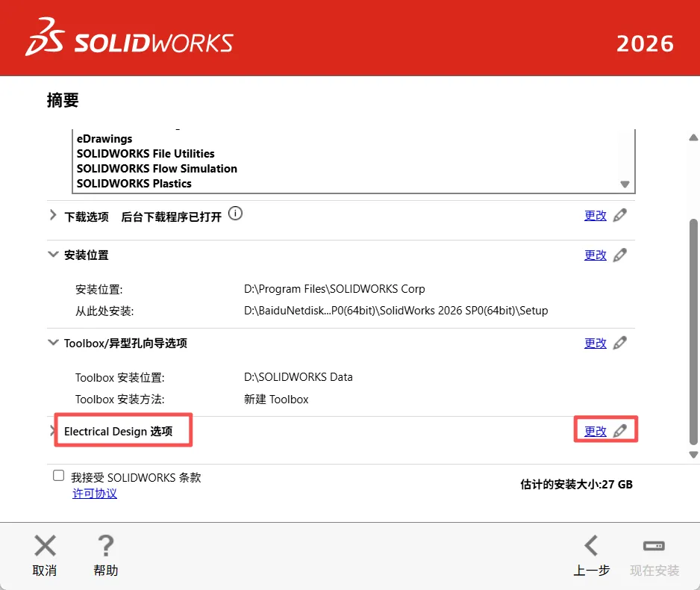Open help via the question mark icon

pyautogui.click(x=106, y=545)
